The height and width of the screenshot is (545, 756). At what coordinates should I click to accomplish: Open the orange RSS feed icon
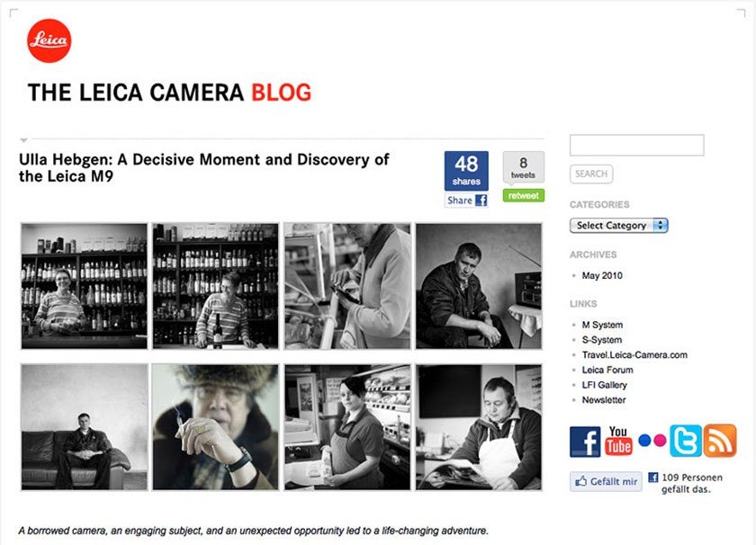pos(720,441)
